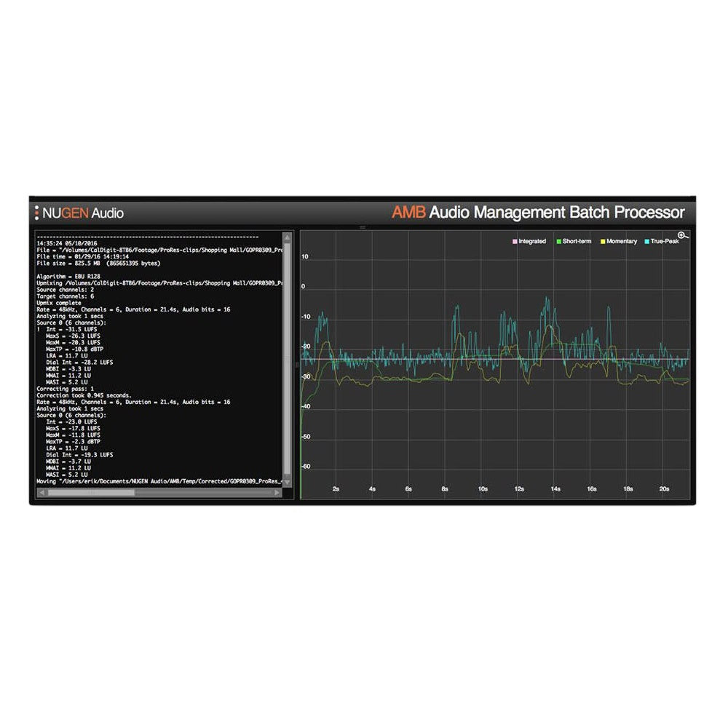Select the 'Int = -31.5 LUFS' line
The height and width of the screenshot is (728, 728).
[71, 329]
